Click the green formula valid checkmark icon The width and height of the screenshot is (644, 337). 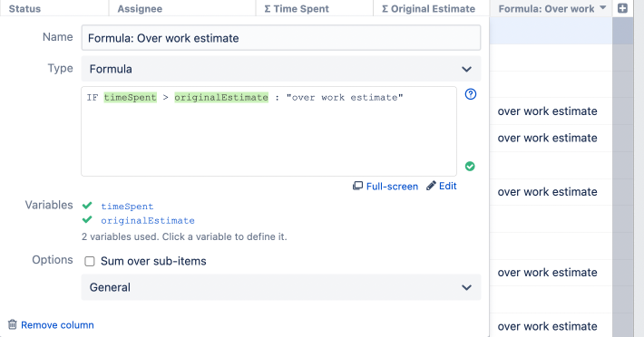point(470,166)
